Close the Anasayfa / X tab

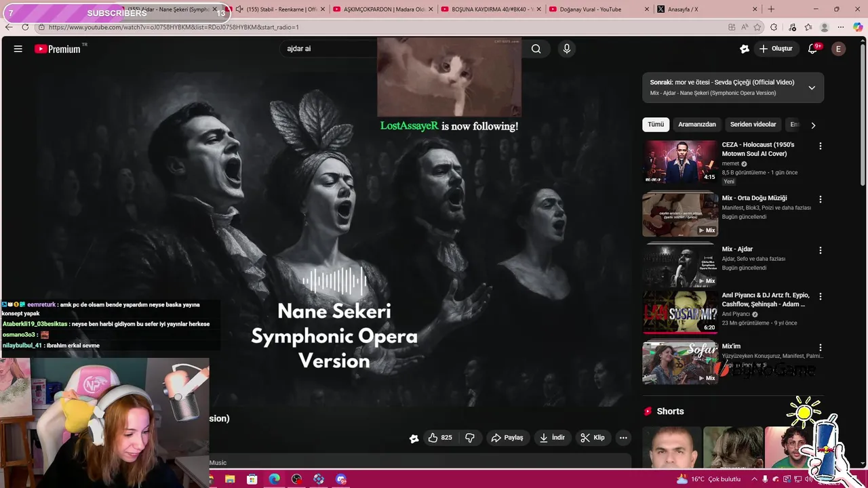point(755,9)
